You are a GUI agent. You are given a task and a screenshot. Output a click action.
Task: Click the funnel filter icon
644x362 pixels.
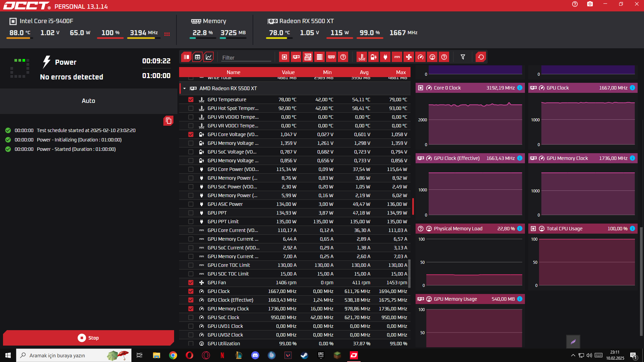(463, 57)
